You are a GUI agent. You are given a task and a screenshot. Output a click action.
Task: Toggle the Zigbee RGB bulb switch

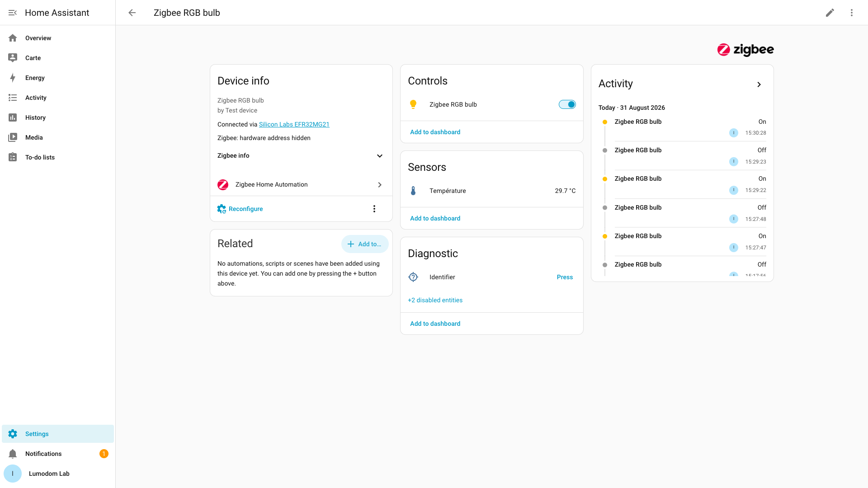tap(567, 104)
